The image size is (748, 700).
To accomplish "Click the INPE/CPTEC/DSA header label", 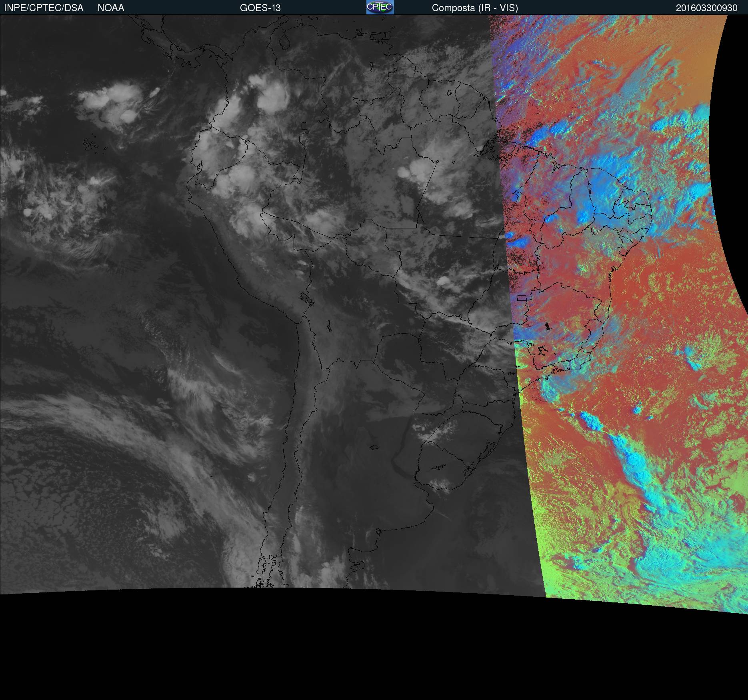I will coord(44,8).
